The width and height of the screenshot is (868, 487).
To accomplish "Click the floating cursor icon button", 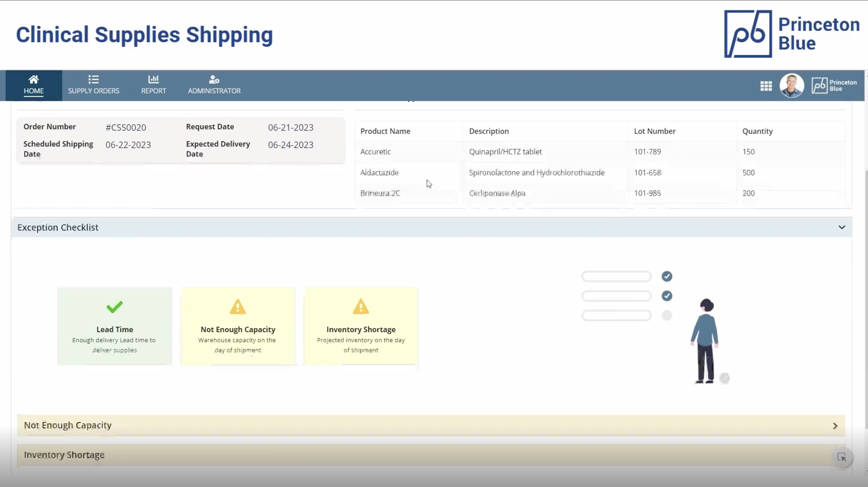I will coord(841,457).
